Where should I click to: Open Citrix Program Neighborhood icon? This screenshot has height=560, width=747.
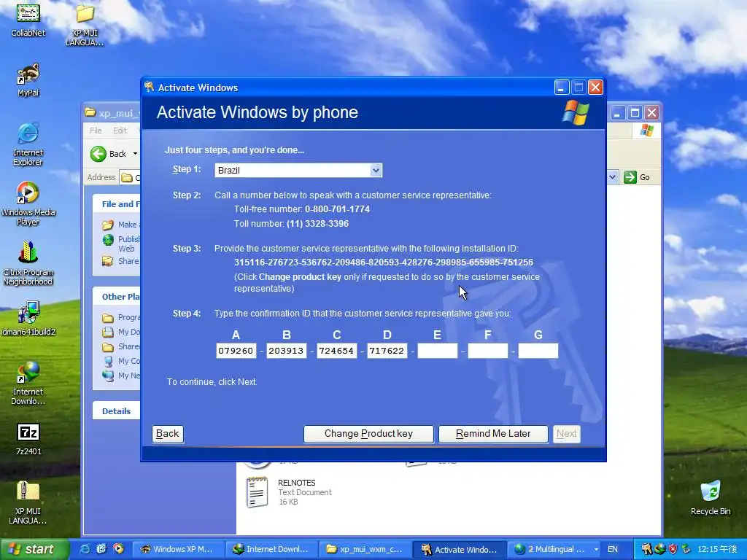(28, 263)
